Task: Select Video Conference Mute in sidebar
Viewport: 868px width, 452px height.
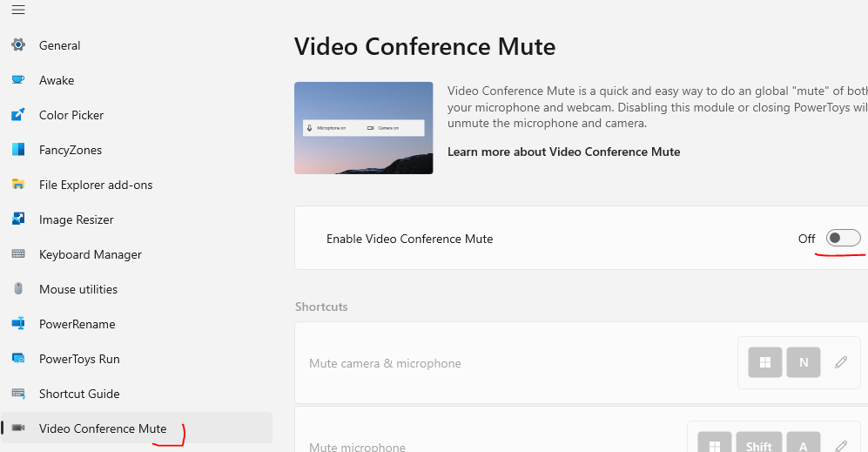Action: tap(103, 428)
